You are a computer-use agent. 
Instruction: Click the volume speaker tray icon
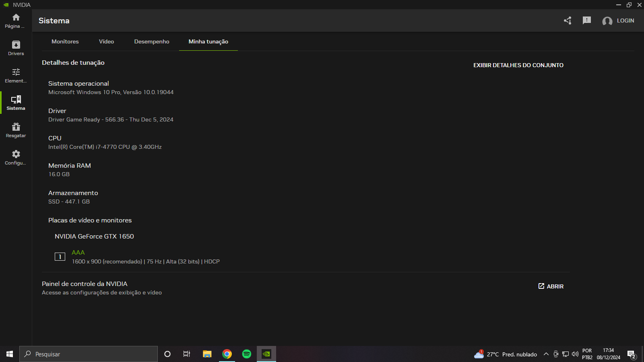point(575,354)
